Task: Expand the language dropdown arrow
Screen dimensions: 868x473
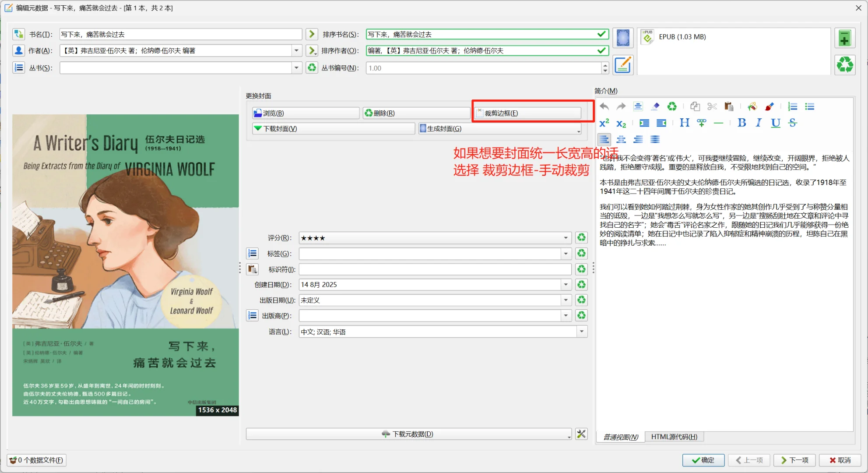Action: click(x=581, y=332)
